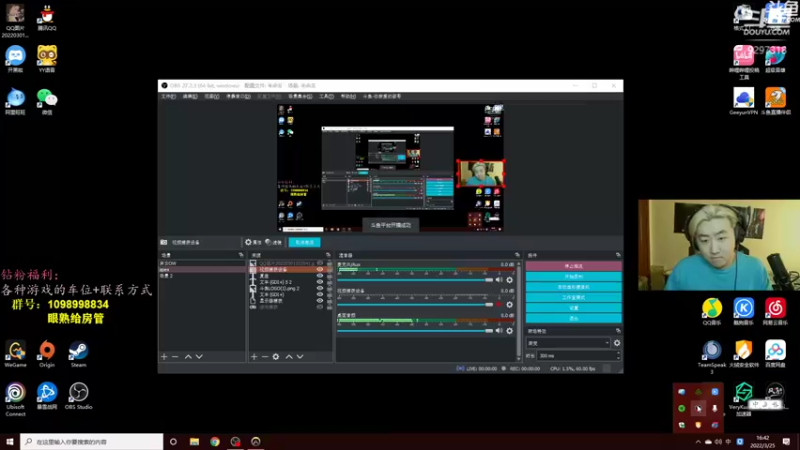Image resolution: width=800 pixels, height=450 pixels.
Task: Open File Explorer from the taskbar
Action: (x=194, y=441)
